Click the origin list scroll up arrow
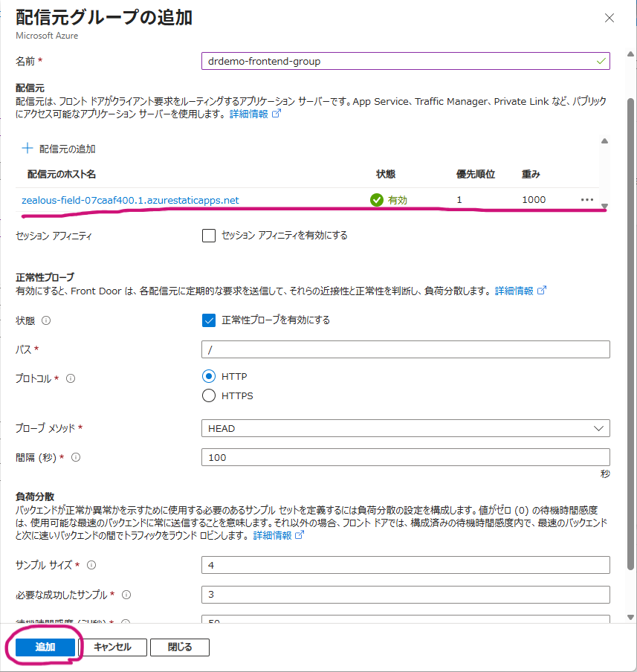 coord(604,141)
